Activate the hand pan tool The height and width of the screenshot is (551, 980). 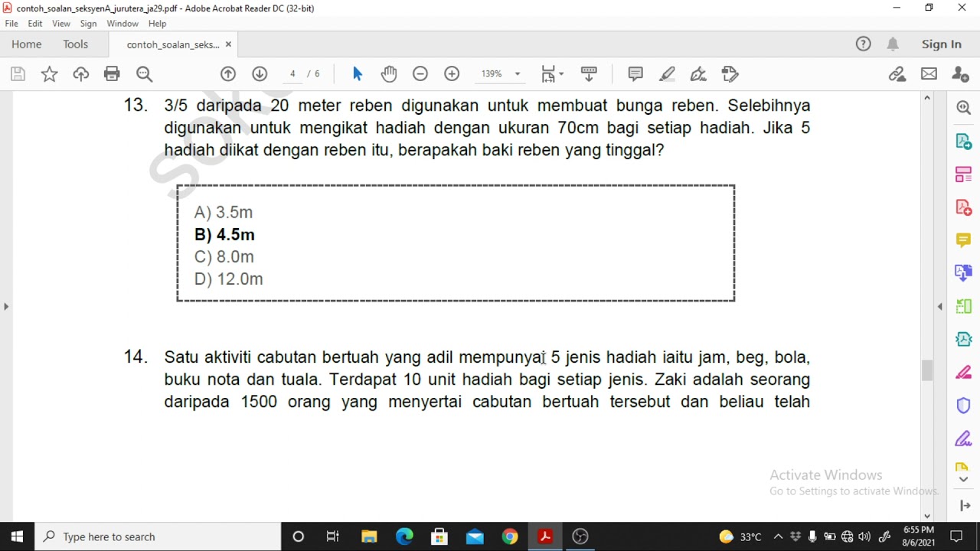[x=389, y=74]
